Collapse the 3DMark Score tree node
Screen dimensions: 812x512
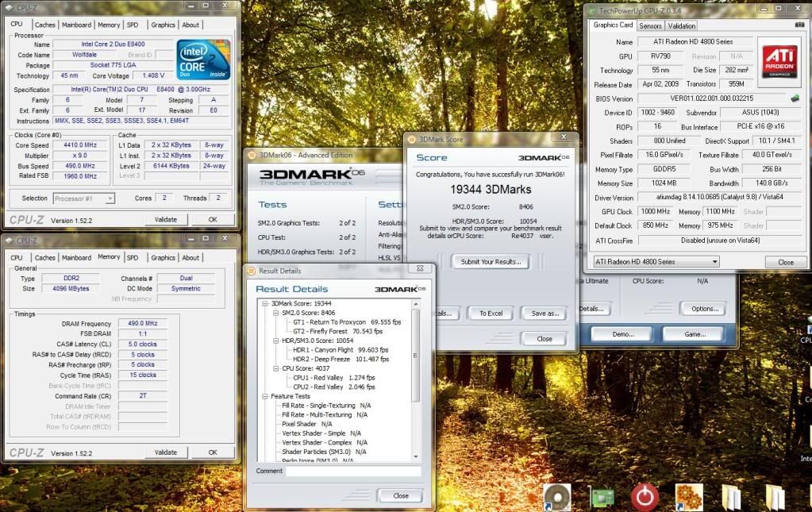click(x=266, y=303)
